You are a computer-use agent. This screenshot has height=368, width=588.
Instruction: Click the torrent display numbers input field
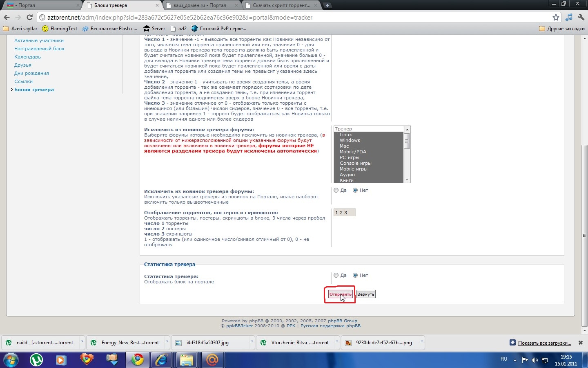344,212
